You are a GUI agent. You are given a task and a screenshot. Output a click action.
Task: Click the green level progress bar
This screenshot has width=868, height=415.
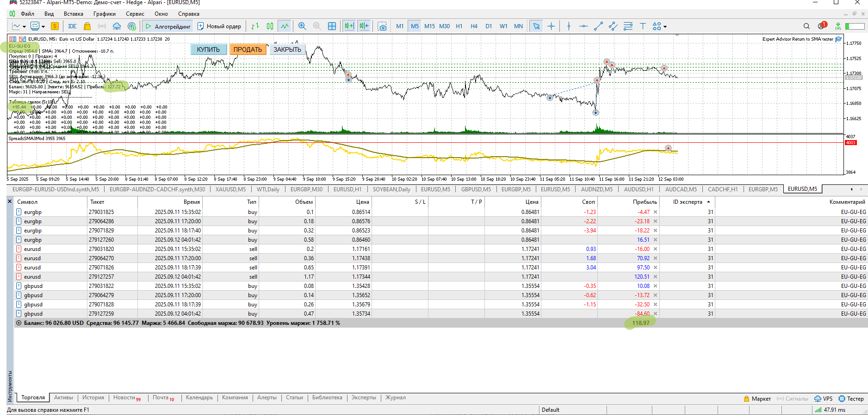[854, 26]
